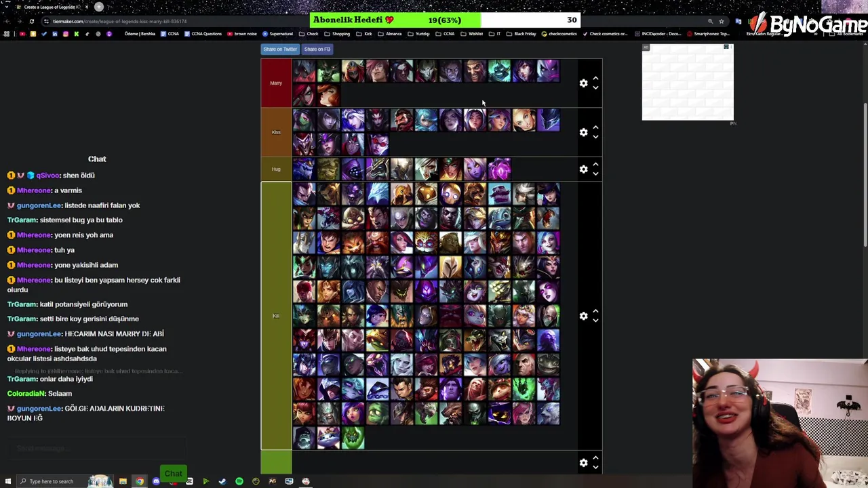Screen dimensions: 868x488
Task: Click chat message 'sistemsel bug ya bu tablo'
Action: point(81,220)
